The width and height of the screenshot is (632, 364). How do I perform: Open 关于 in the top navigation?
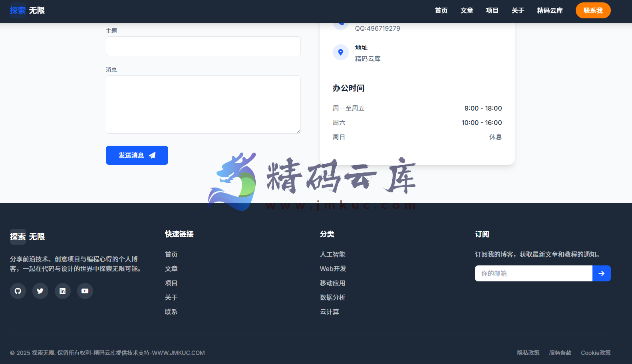[518, 10]
